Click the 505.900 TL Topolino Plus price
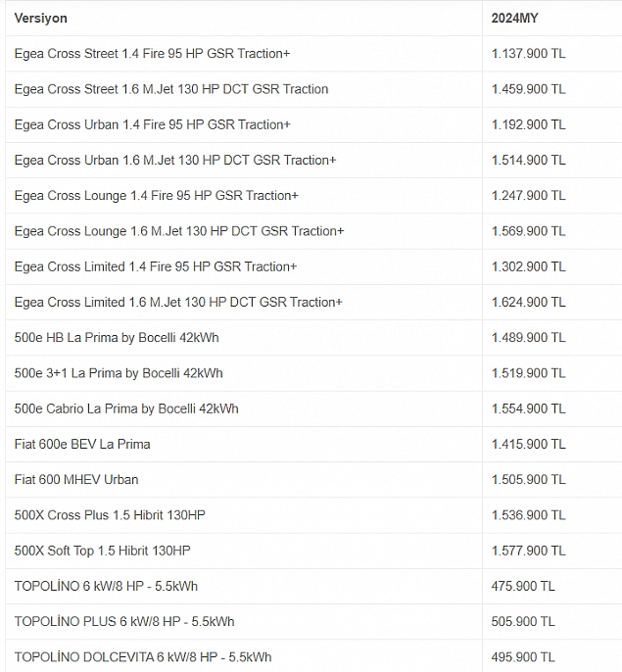Image resolution: width=622 pixels, height=672 pixels. 523,622
